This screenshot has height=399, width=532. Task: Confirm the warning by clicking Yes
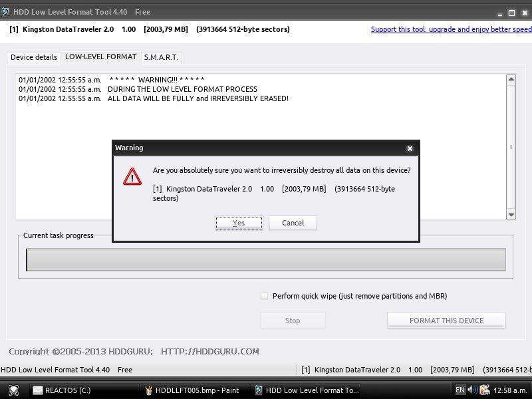(x=239, y=223)
